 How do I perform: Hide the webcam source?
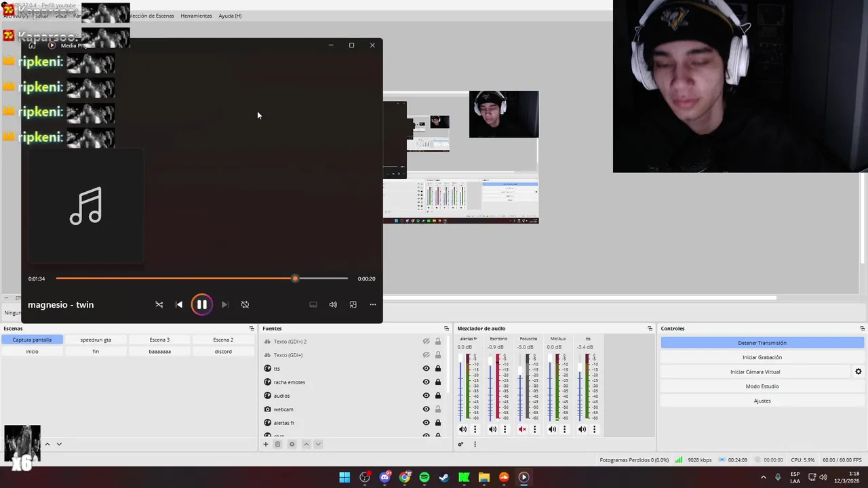(426, 409)
